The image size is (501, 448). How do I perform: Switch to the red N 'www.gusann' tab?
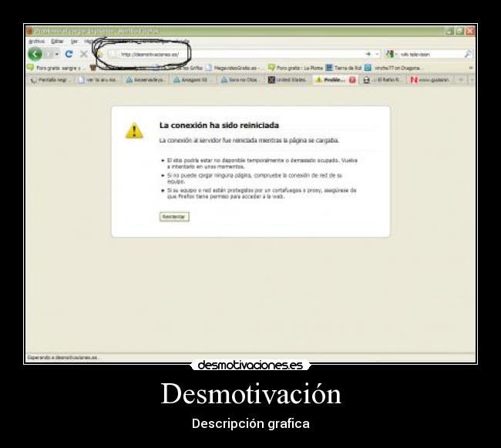click(x=431, y=79)
